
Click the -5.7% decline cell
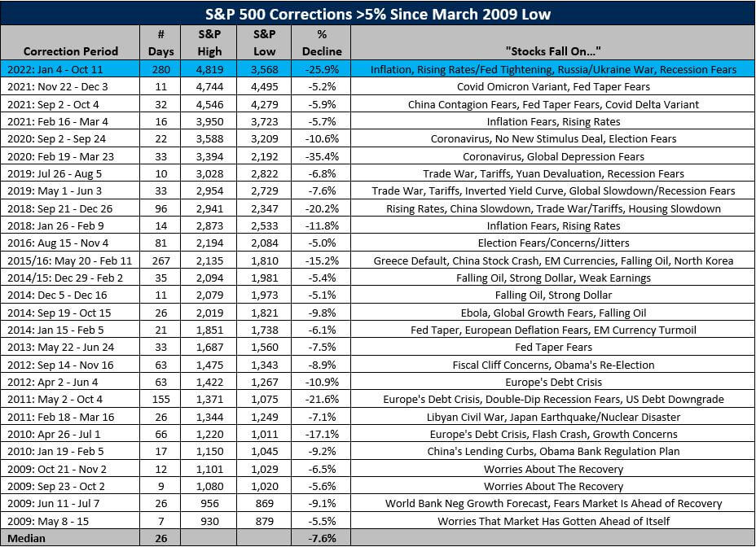pyautogui.click(x=322, y=121)
